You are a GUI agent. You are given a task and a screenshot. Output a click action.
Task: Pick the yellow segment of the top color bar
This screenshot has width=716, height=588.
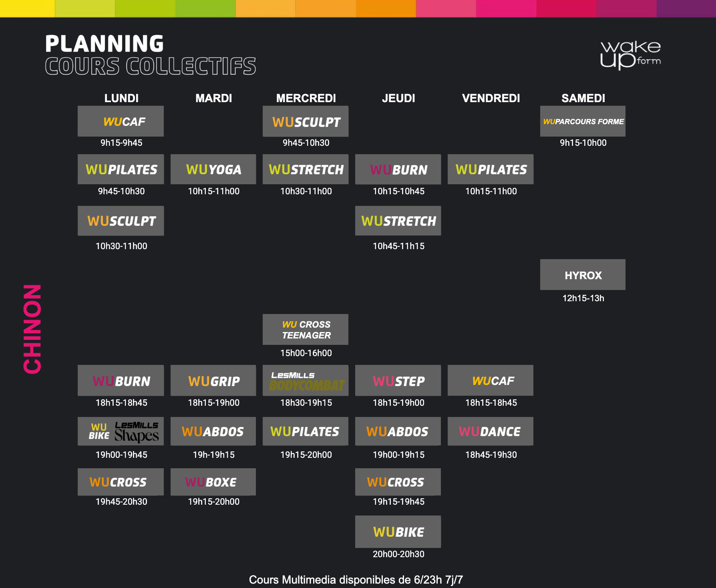27,8
